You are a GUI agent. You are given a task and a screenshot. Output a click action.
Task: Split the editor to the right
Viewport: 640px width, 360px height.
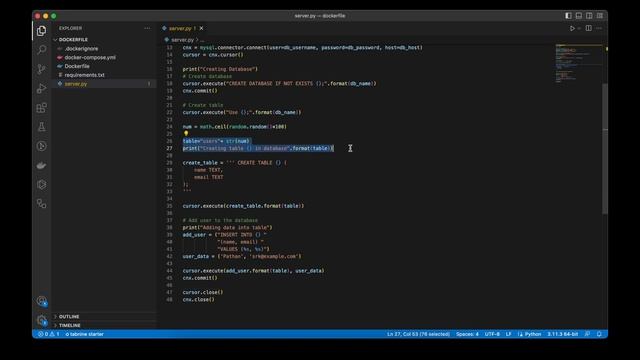click(x=589, y=29)
